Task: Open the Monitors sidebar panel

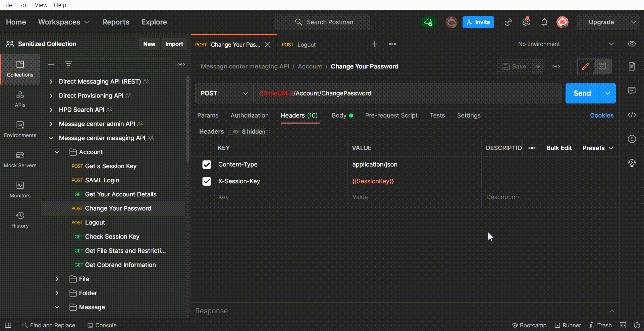Action: [x=20, y=189]
